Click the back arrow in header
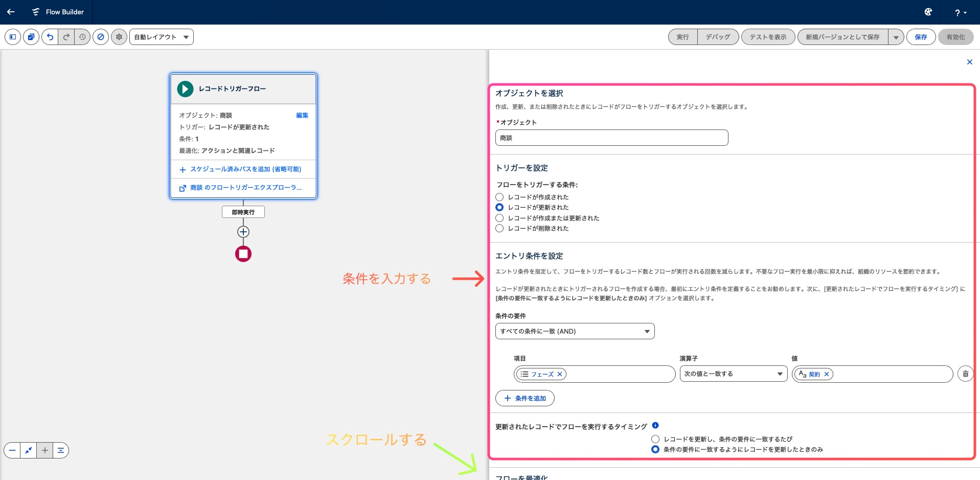This screenshot has width=980, height=480. point(11,12)
